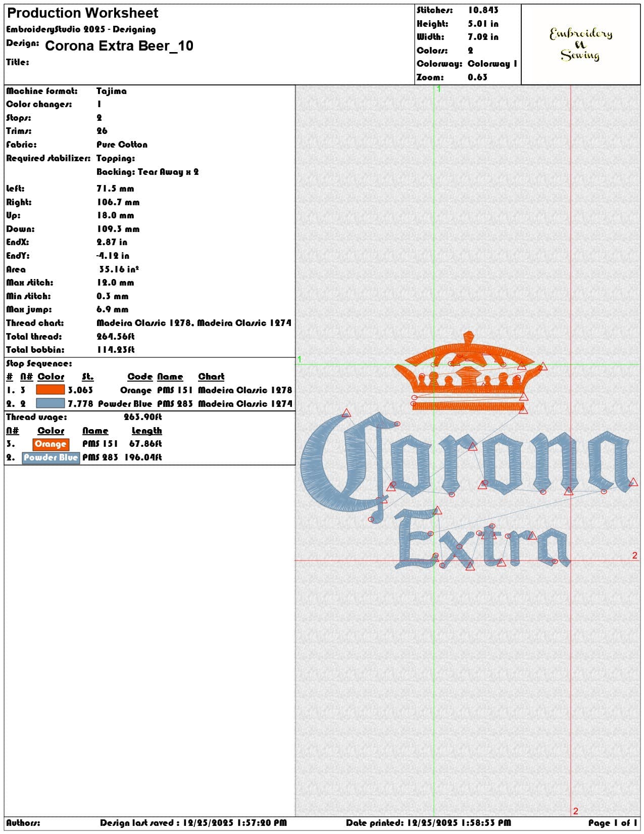
Task: Click Madeira Classic 1278 chart entry
Action: pos(245,390)
